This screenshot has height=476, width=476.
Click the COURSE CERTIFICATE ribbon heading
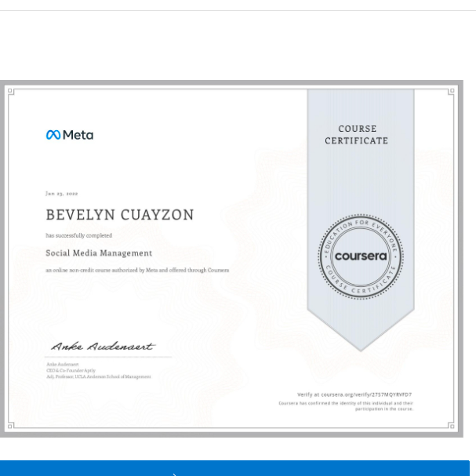tap(357, 135)
